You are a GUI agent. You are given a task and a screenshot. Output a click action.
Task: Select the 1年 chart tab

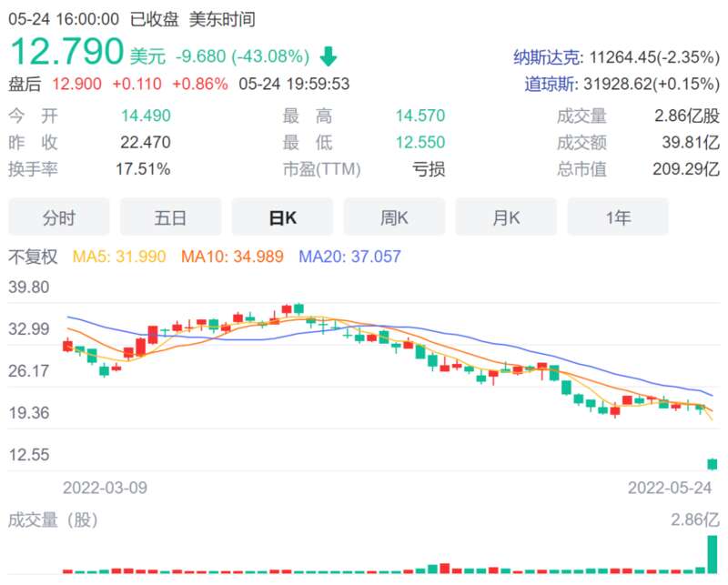coord(618,217)
